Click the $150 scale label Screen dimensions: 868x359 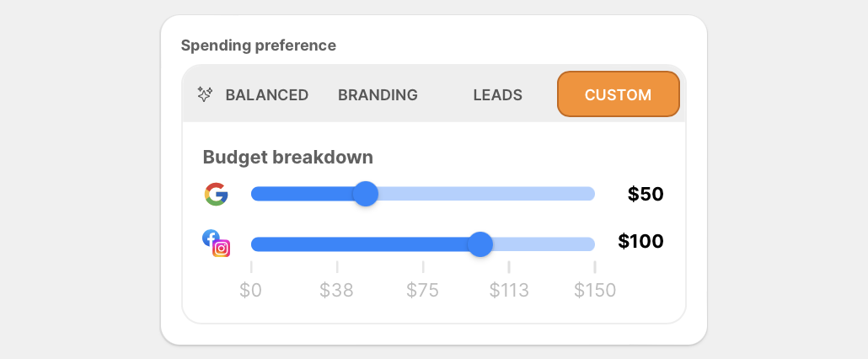tap(595, 290)
